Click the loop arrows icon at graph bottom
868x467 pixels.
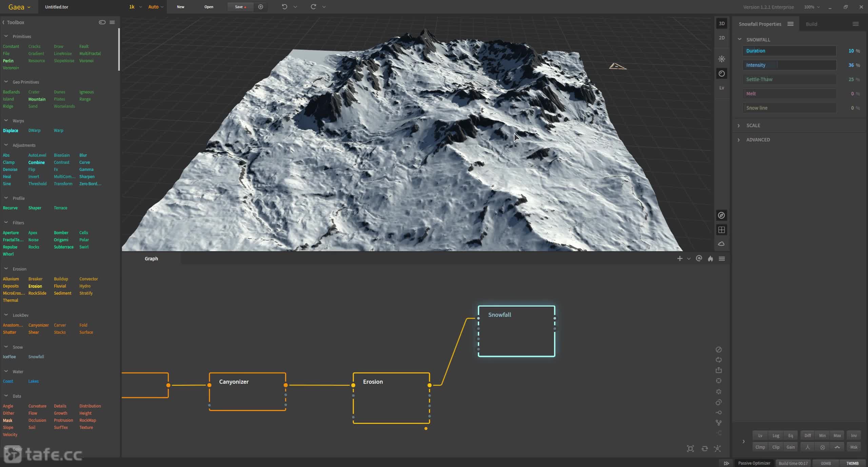(x=705, y=449)
